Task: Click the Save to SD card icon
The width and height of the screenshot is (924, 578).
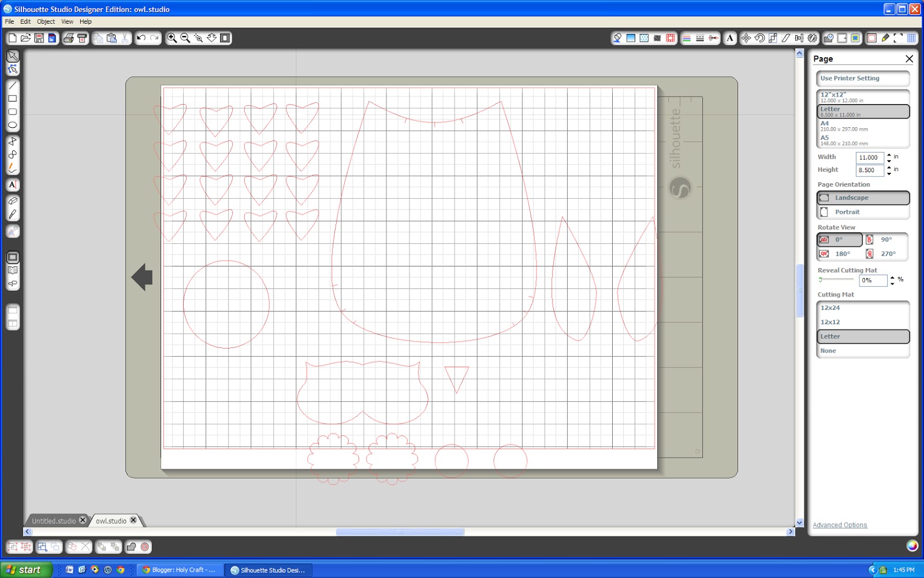Action: (52, 38)
